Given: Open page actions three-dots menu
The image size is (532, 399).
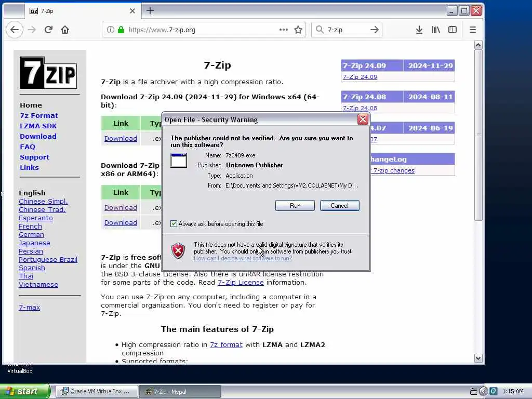Looking at the screenshot, I should (x=284, y=30).
